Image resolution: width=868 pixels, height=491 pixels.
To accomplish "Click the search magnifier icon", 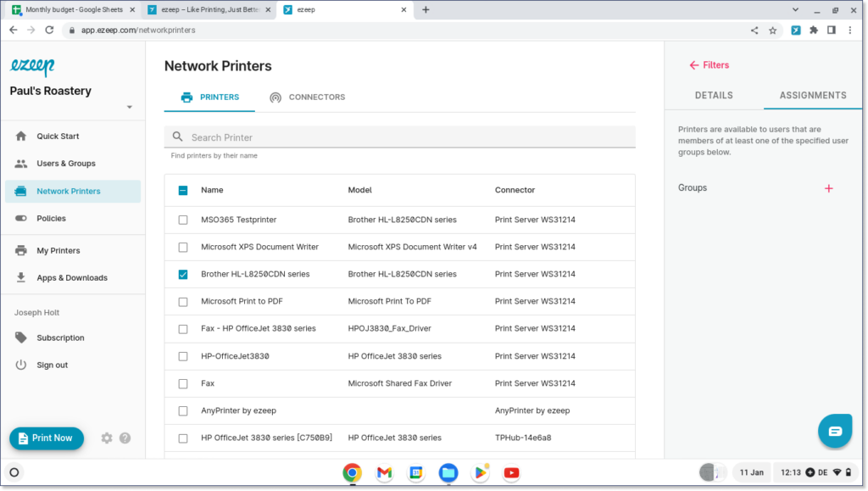I will point(178,137).
